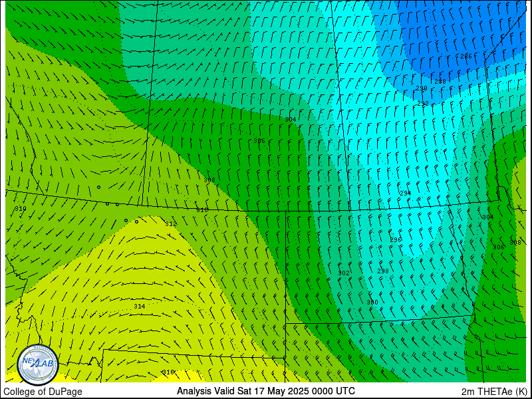Click the 312 contour label

[x=171, y=224]
